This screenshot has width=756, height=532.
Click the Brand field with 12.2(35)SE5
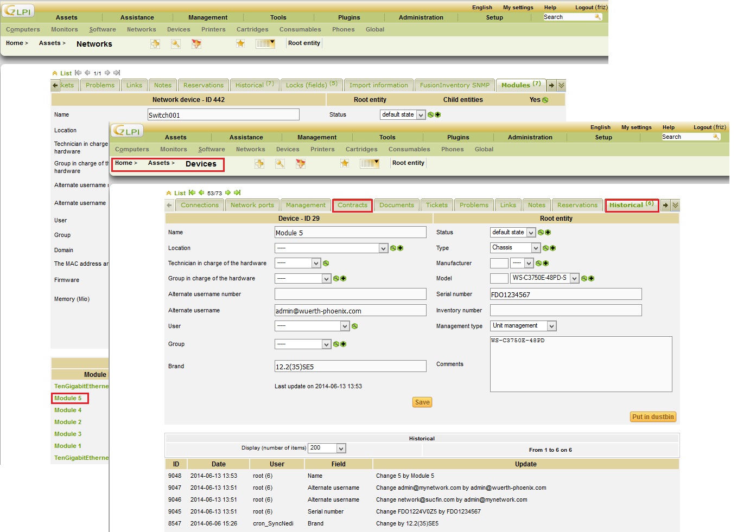(351, 367)
